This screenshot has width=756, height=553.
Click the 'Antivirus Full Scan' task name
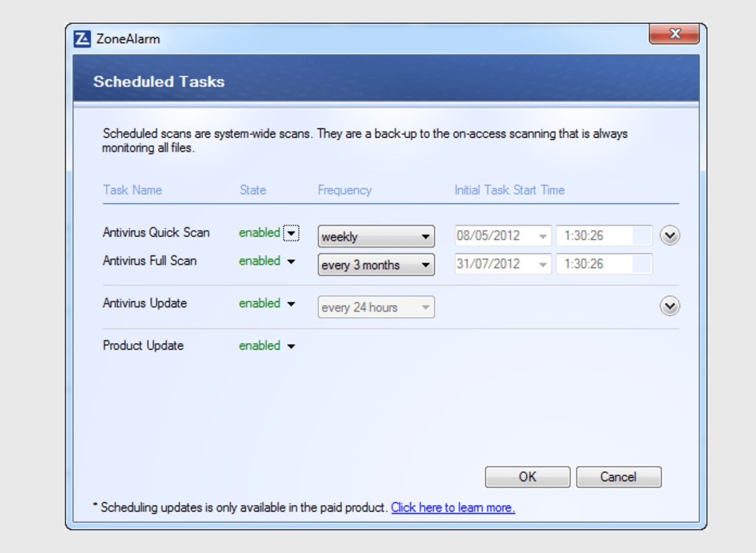click(150, 261)
